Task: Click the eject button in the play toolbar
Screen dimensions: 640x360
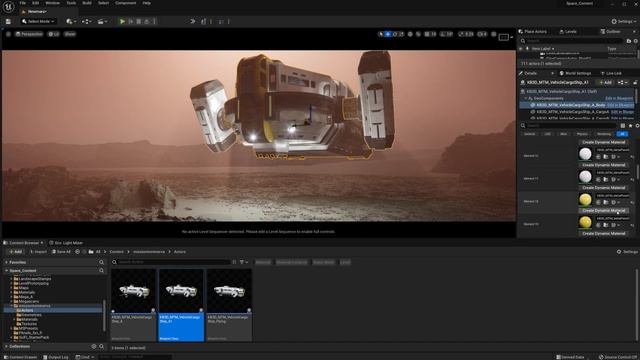Action: pos(147,21)
